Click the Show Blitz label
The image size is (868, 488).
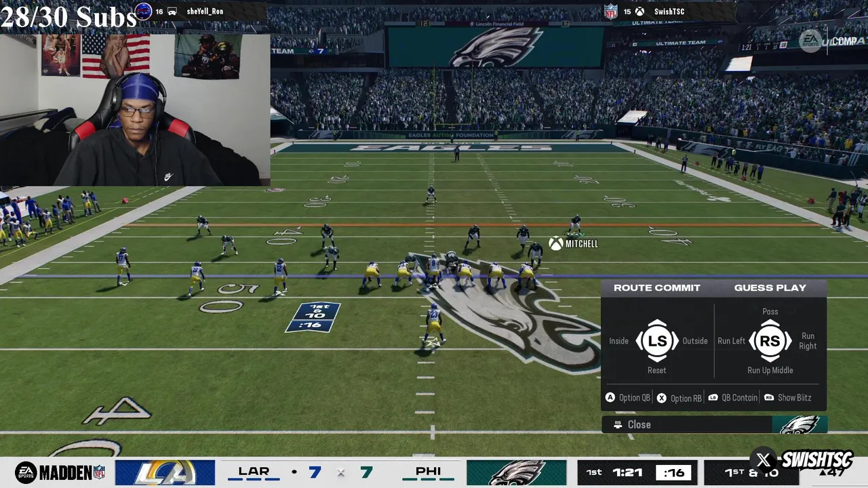(x=795, y=398)
